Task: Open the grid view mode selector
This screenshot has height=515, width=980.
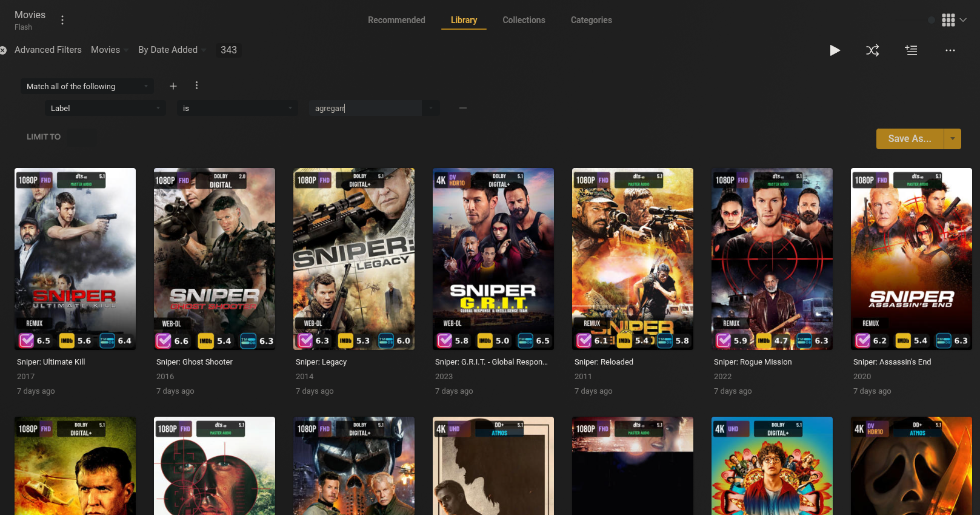Action: [x=954, y=20]
